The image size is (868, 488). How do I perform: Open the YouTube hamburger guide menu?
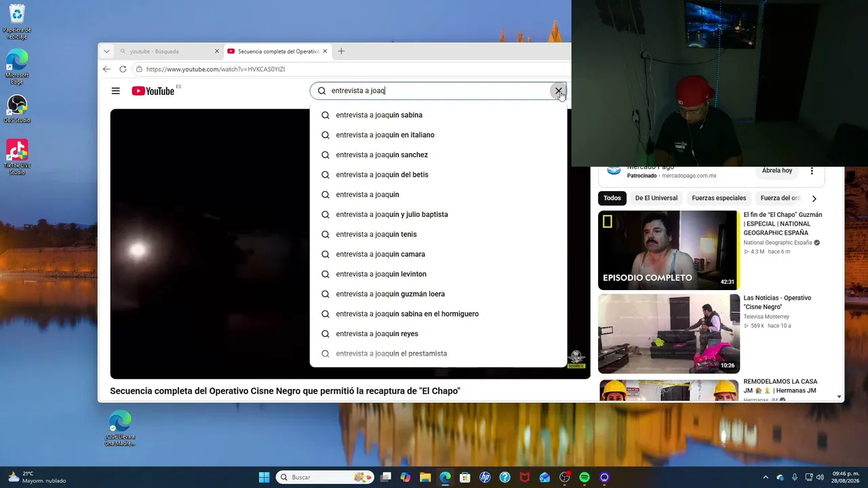(x=116, y=91)
